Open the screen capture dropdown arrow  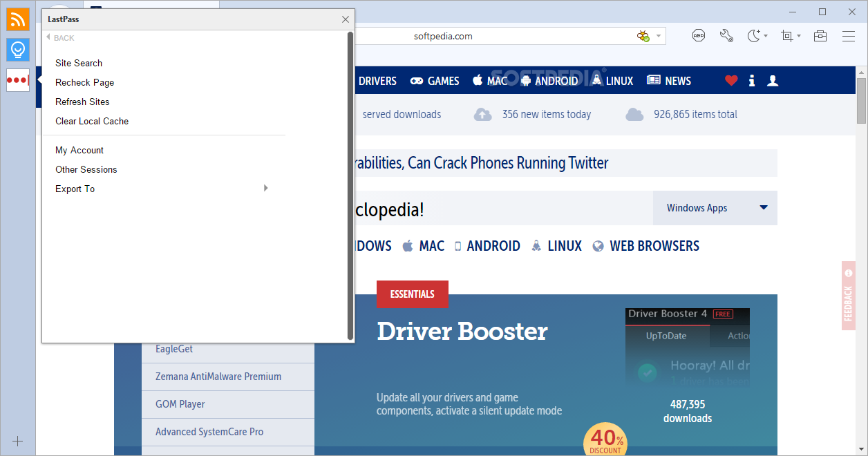799,36
